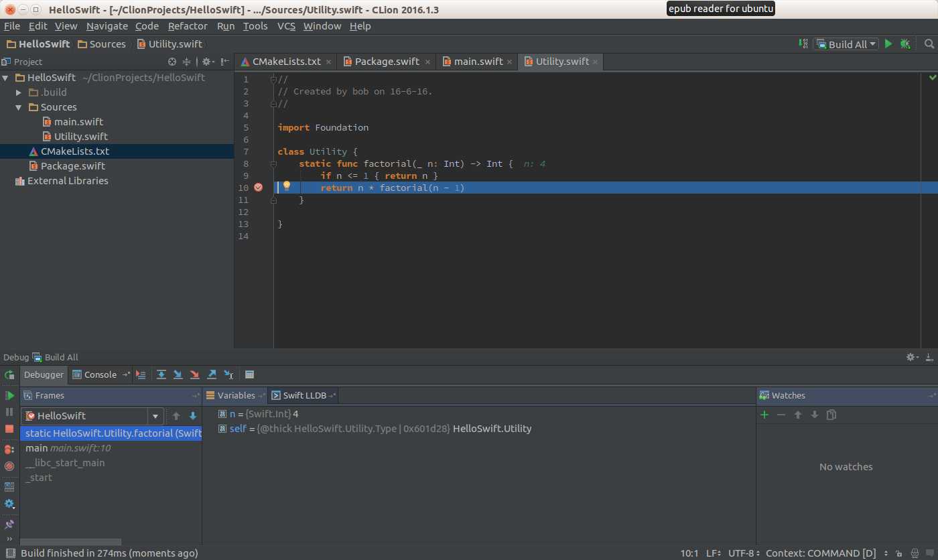This screenshot has height=560, width=938.
Task: Restore layout icon in debug sidebar
Action: point(9,487)
